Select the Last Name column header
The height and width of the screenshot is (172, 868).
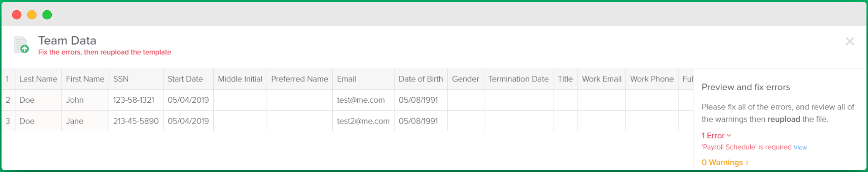click(38, 79)
